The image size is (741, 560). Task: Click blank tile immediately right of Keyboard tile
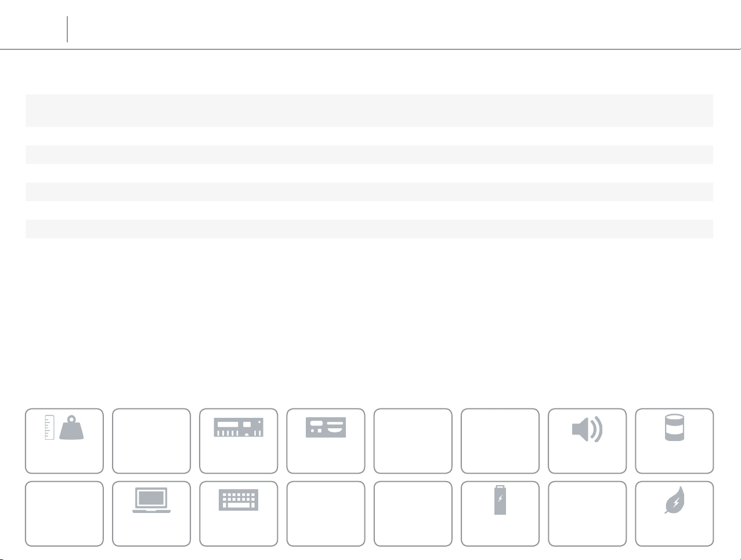(326, 514)
